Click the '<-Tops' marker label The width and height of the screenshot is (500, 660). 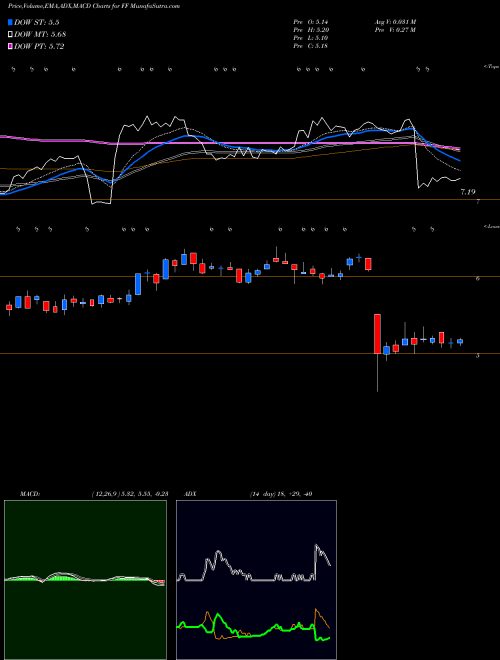(491, 67)
